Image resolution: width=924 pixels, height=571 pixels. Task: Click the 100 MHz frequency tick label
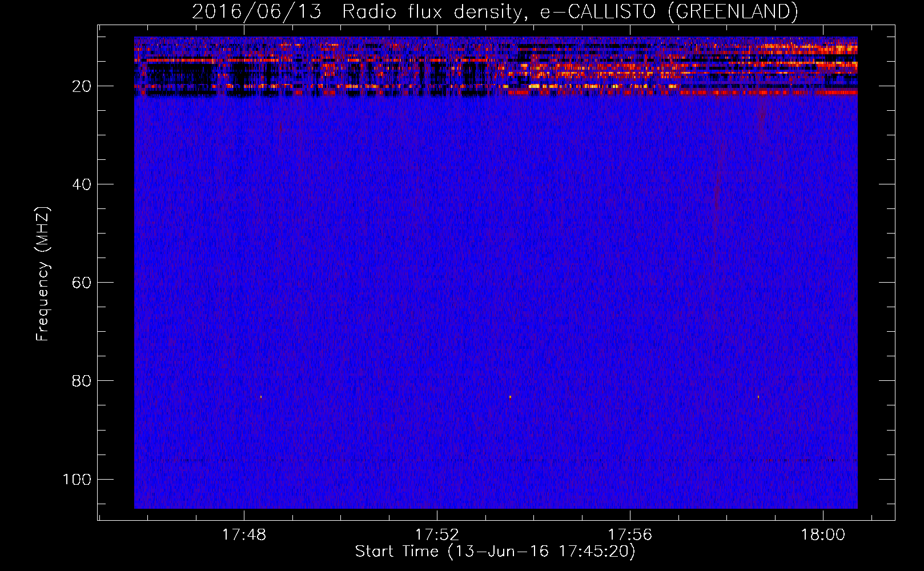[77, 479]
